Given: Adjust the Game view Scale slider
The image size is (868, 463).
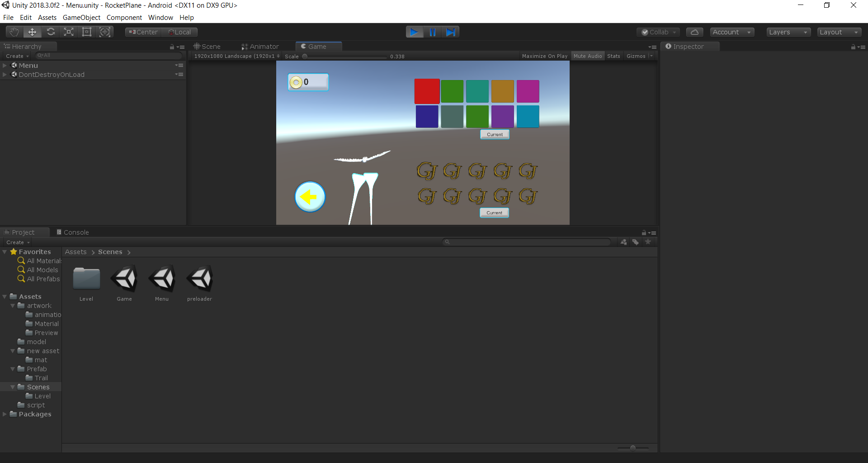Looking at the screenshot, I should 305,56.
